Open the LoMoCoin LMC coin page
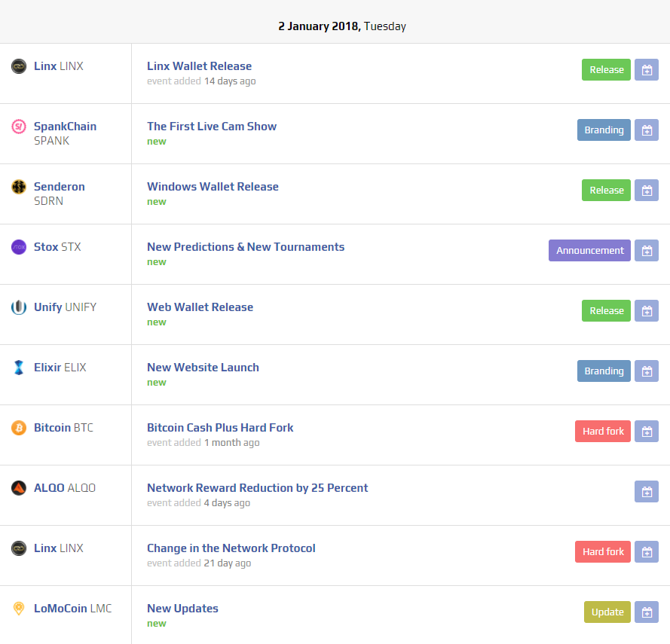Image resolution: width=670 pixels, height=644 pixels. click(72, 608)
